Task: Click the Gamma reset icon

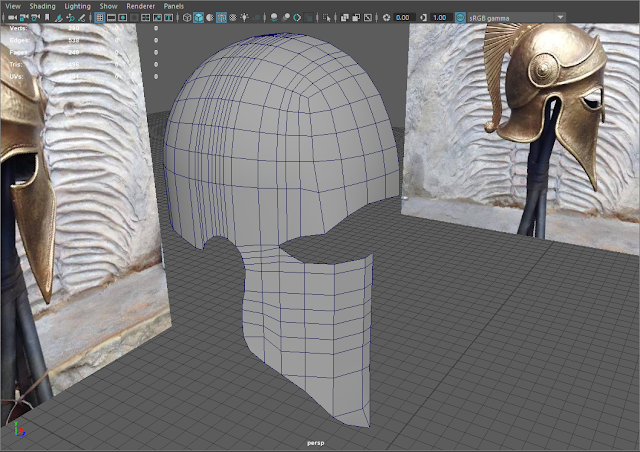Action: pyautogui.click(x=423, y=18)
